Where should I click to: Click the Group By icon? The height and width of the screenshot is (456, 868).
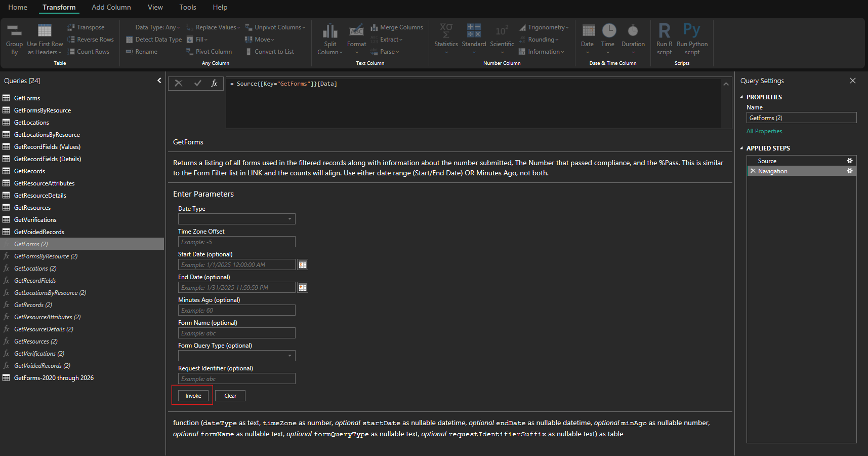(14, 31)
